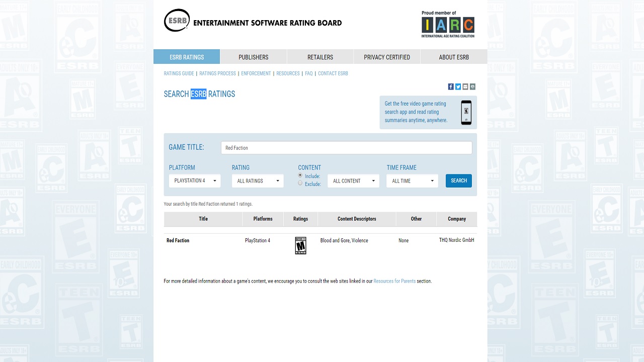Share the page by email icon

465,86
